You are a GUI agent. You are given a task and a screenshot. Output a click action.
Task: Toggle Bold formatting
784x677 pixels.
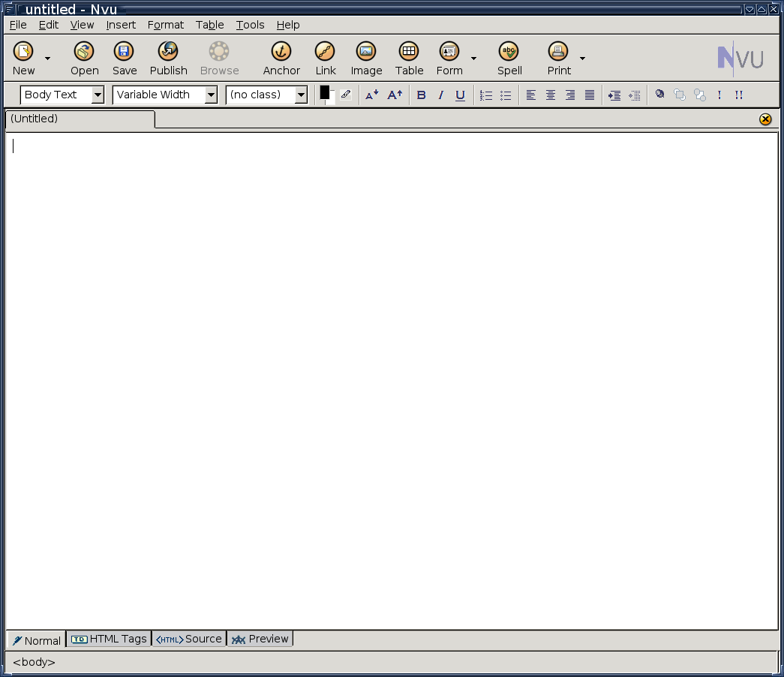421,95
